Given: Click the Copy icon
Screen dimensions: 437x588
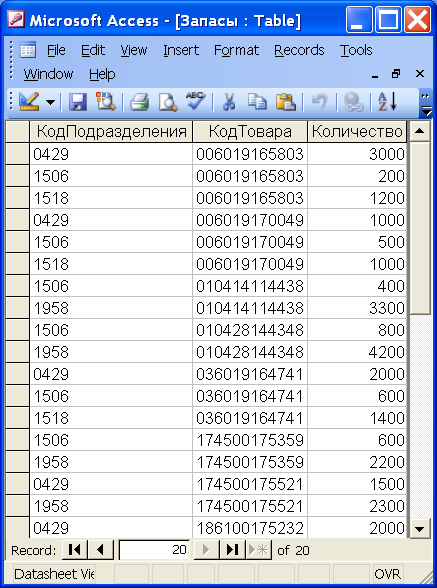Looking at the screenshot, I should point(257,102).
